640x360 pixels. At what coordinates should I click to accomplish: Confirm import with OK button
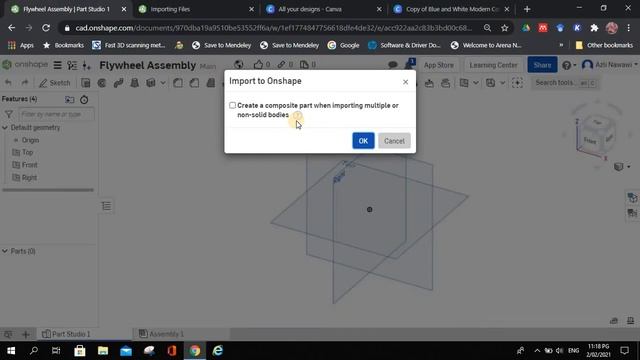pyautogui.click(x=363, y=141)
